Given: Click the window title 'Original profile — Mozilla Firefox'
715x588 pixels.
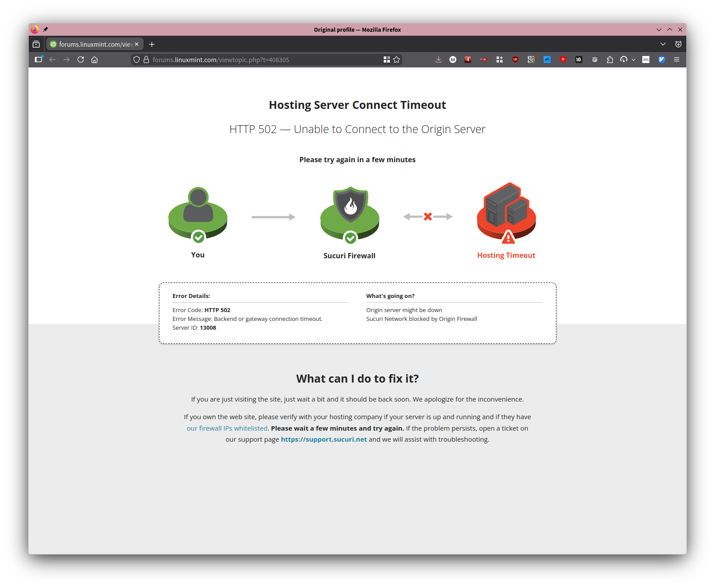Looking at the screenshot, I should coord(357,30).
